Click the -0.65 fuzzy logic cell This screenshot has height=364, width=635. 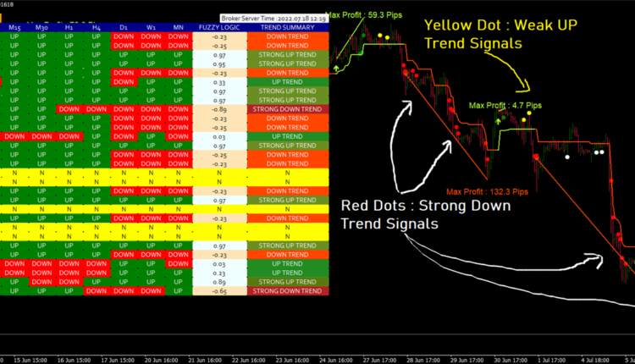219,290
